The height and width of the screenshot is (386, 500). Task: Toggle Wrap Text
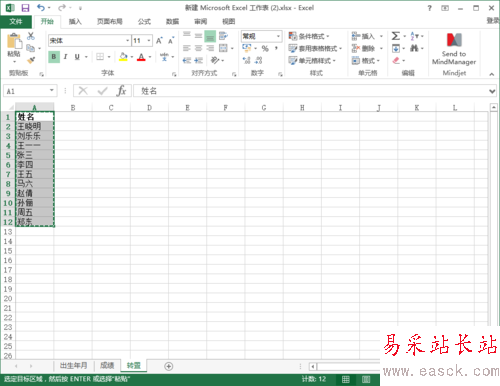point(223,36)
